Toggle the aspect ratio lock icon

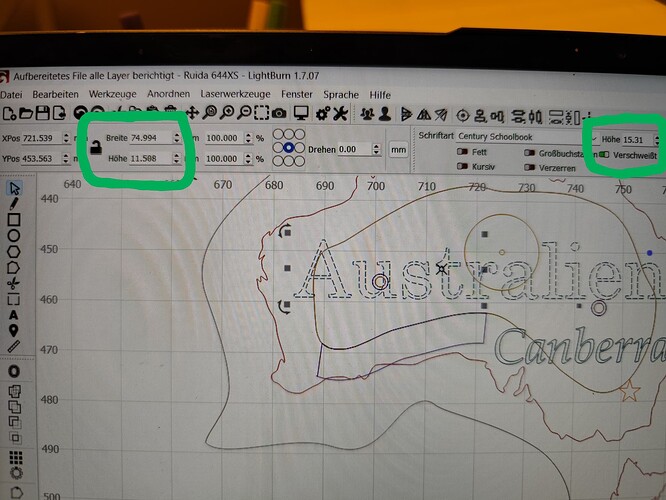coord(96,147)
